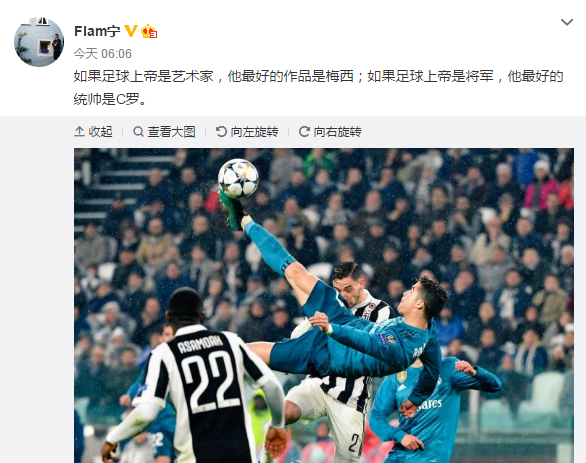Click the post text about 梅西 and C罗
Image resolution: width=586 pixels, height=463 pixels.
pos(318,87)
